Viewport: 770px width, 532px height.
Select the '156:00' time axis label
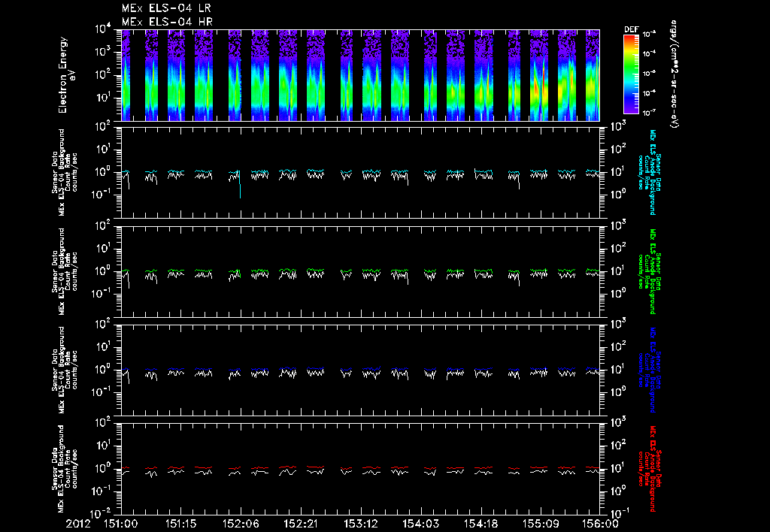[x=601, y=524]
